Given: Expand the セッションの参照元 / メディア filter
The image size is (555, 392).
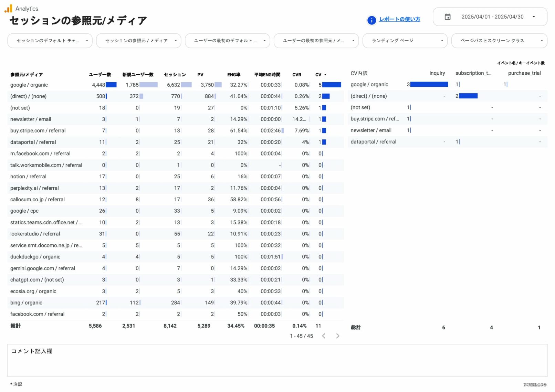Looking at the screenshot, I should click(x=138, y=41).
